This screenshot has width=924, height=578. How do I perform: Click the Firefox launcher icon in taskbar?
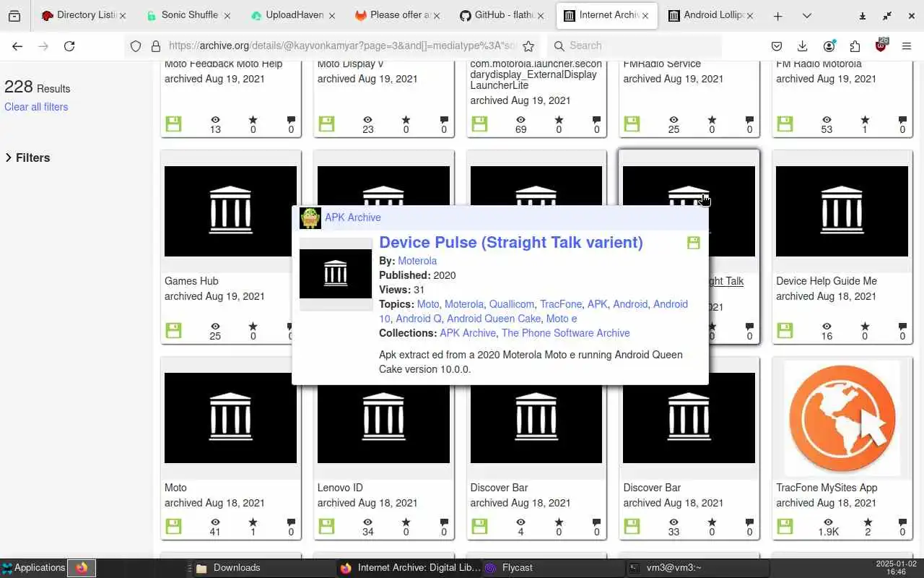click(82, 568)
